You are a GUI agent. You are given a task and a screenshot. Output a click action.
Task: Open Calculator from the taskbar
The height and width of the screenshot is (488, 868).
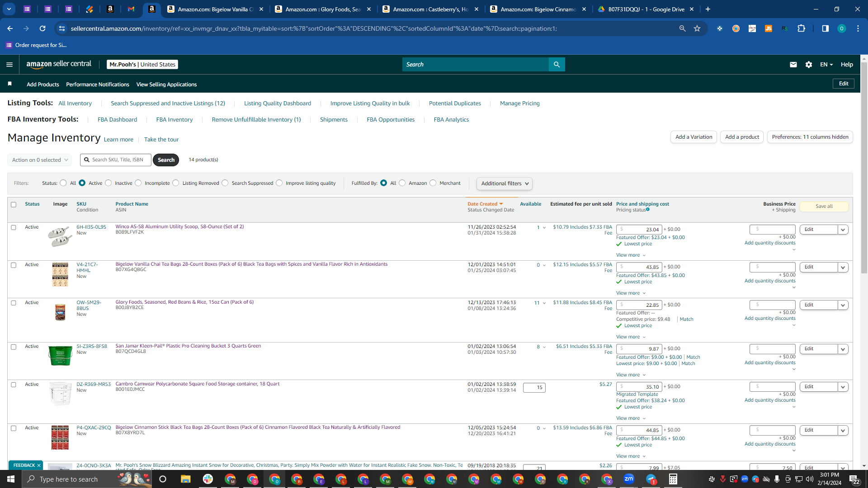tap(673, 479)
